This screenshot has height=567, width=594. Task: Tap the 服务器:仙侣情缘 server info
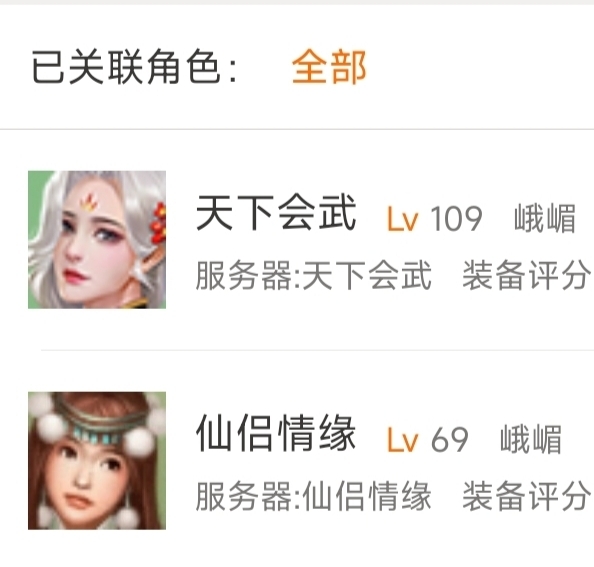(x=314, y=496)
